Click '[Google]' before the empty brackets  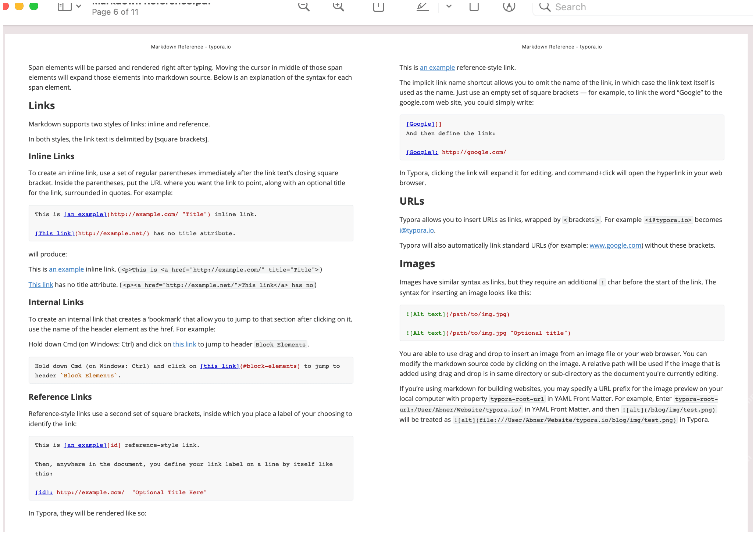(420, 124)
